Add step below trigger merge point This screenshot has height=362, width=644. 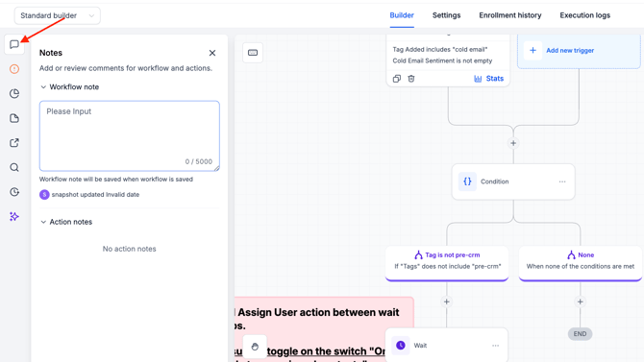coord(513,143)
